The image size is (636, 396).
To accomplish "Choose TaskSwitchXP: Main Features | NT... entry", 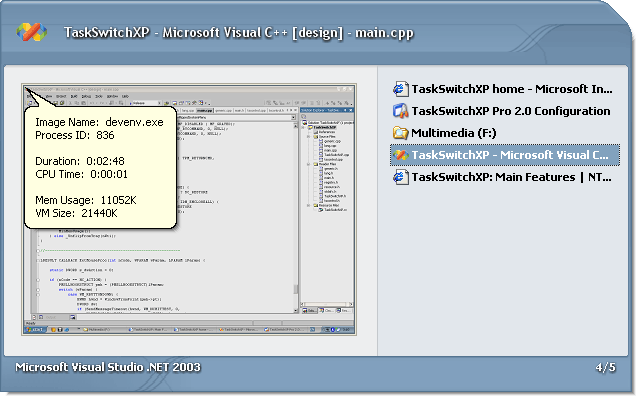I will (x=505, y=177).
